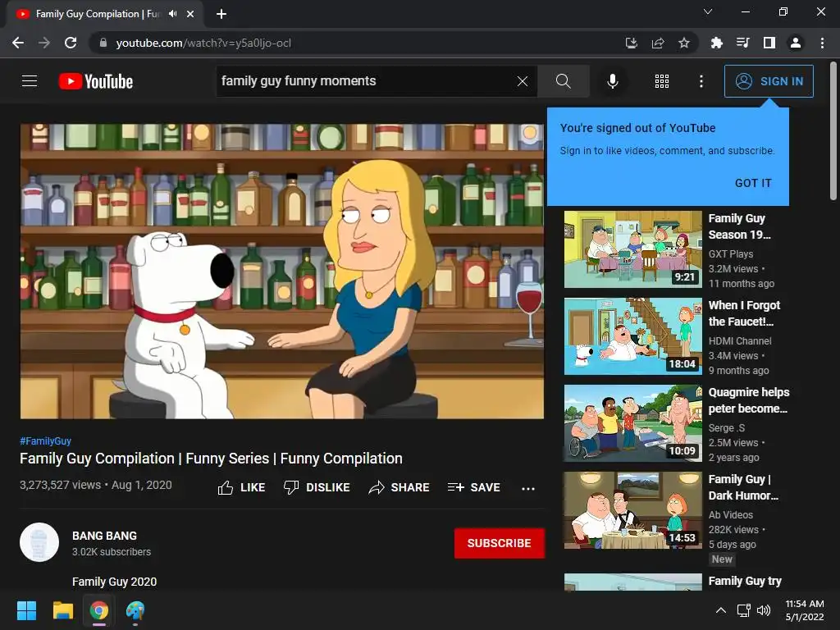Start voice search with the microphone icon
Screen dimensions: 840x630
click(612, 81)
